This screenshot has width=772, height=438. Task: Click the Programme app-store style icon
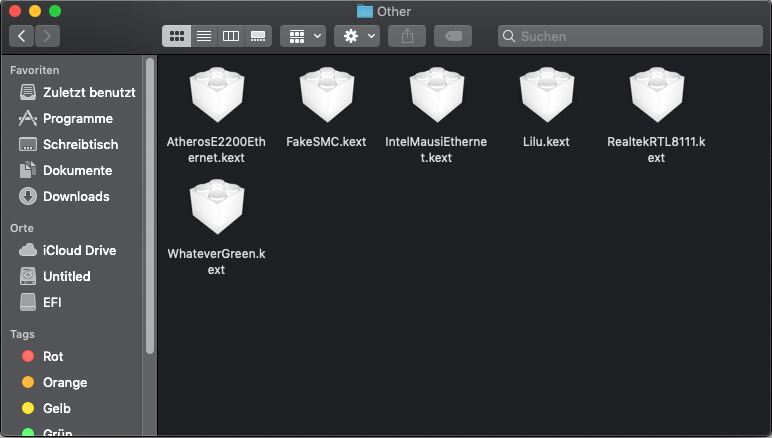28,118
